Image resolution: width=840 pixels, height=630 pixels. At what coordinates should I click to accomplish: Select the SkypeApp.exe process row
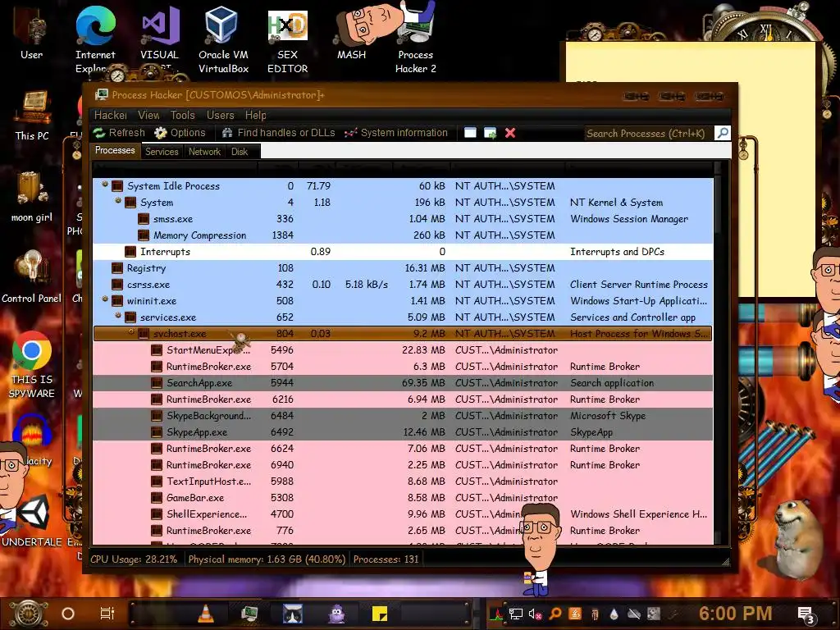[x=403, y=432]
